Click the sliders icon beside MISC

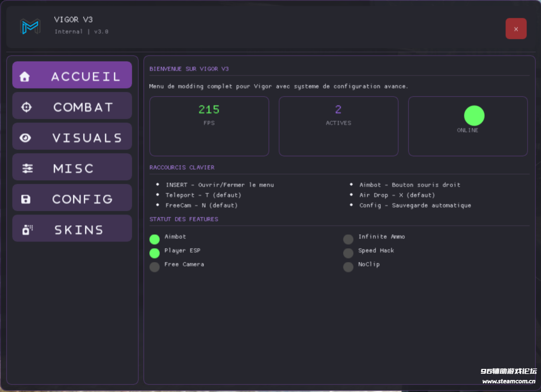point(27,168)
